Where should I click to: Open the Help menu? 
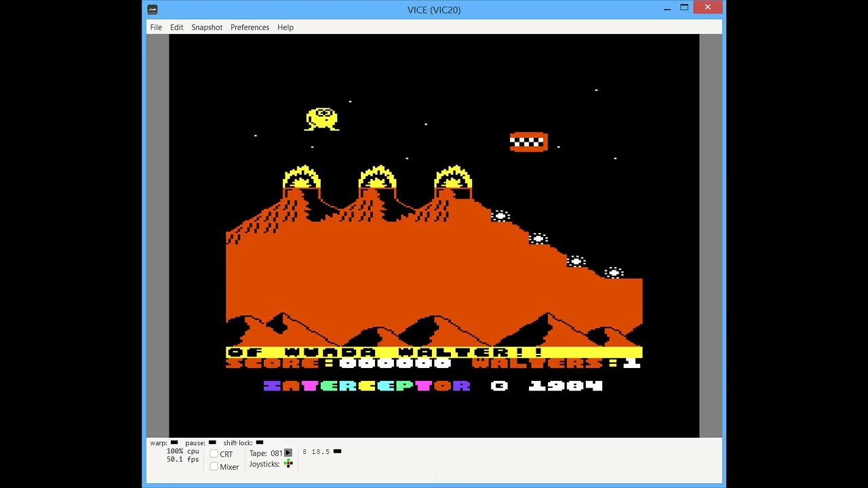[285, 27]
